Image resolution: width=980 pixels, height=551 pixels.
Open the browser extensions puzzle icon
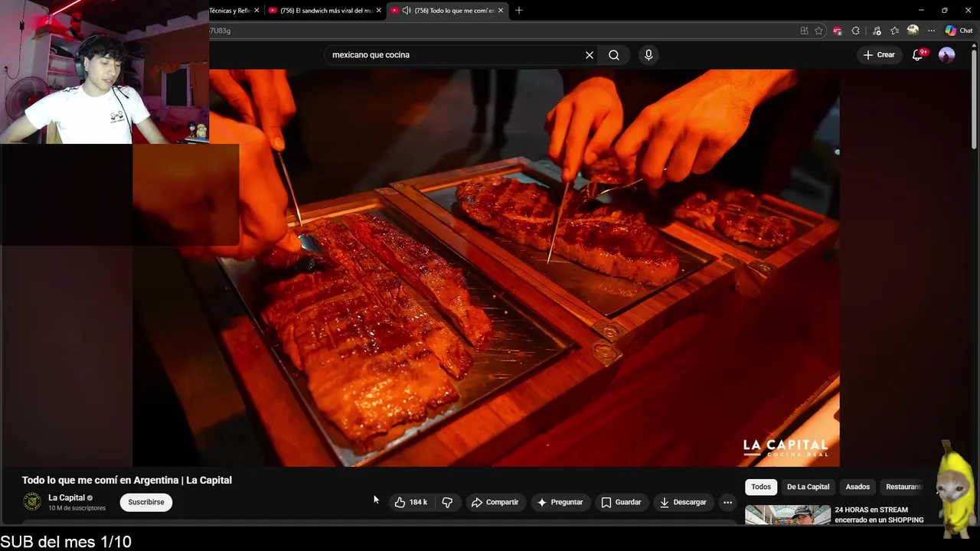(856, 31)
